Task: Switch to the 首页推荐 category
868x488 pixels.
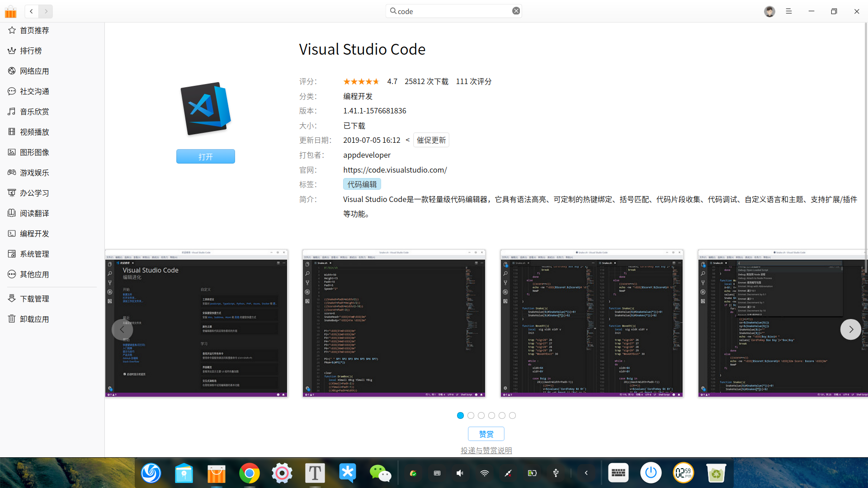Action: 34,30
